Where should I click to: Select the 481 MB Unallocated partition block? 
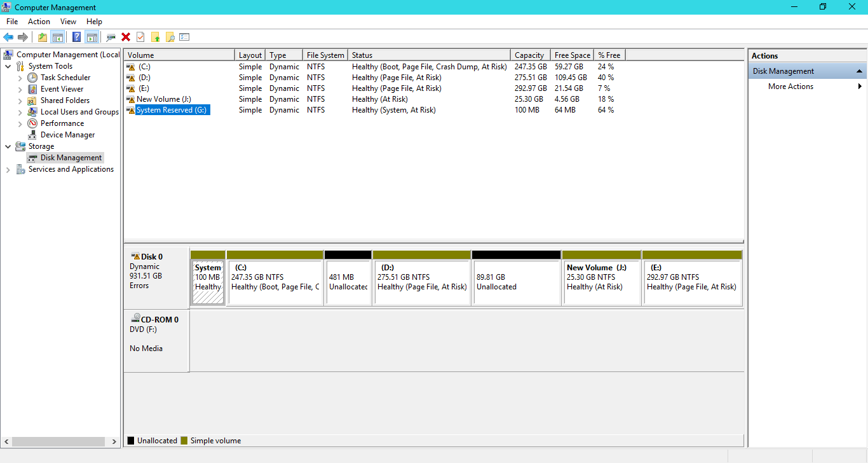[x=348, y=280]
